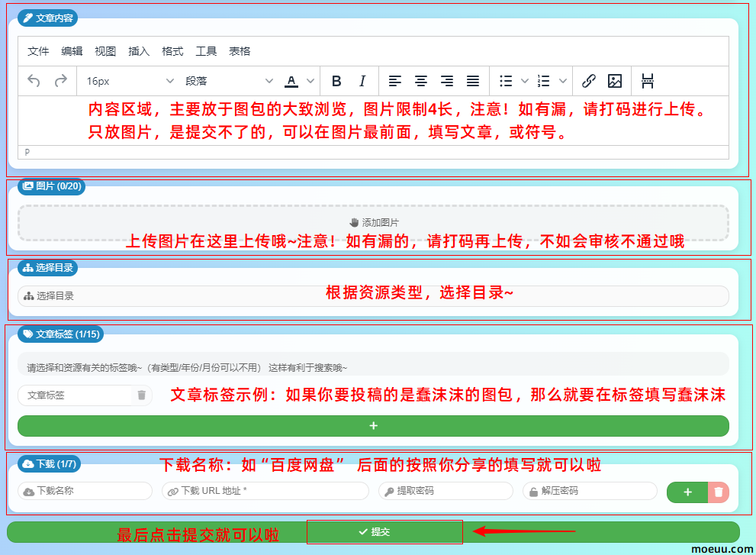
Task: Add another download row with plus button
Action: tap(687, 492)
